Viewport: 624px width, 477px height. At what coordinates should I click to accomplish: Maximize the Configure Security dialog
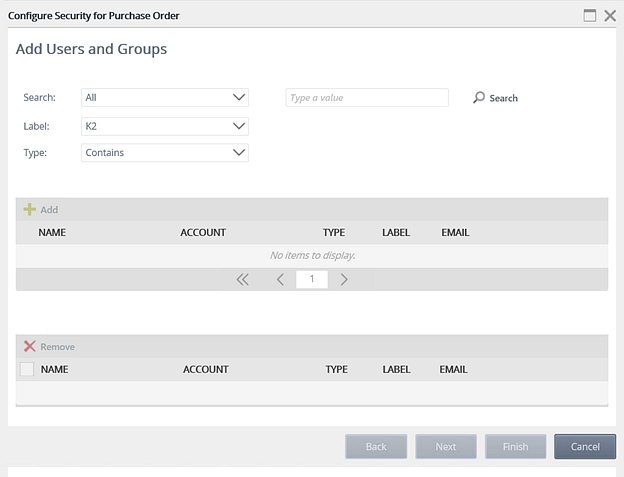coord(590,16)
